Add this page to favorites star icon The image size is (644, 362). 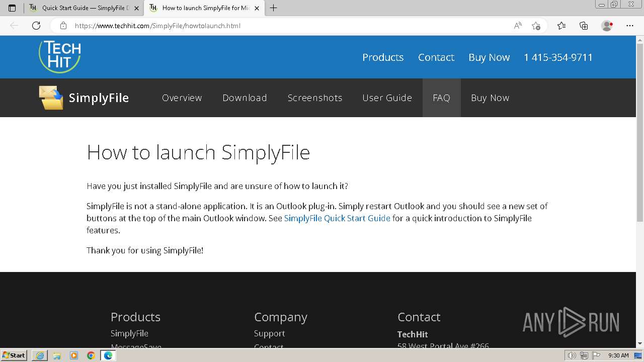(536, 26)
